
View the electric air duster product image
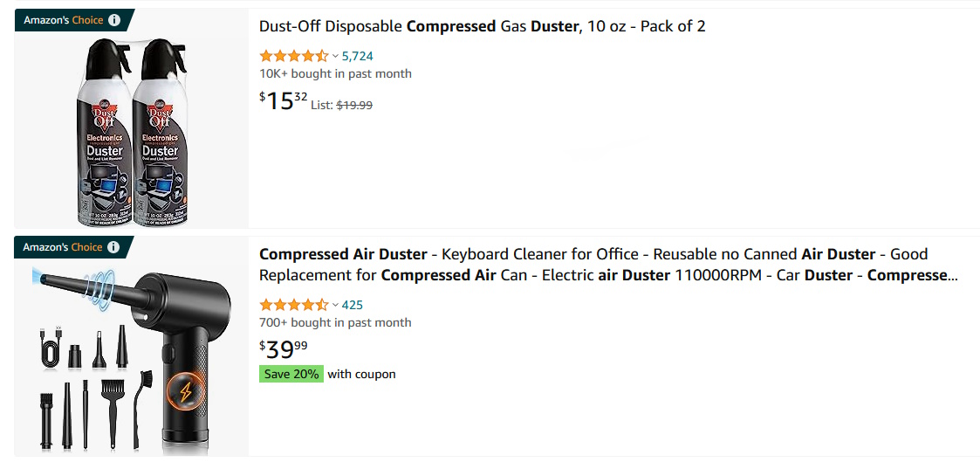(x=131, y=358)
